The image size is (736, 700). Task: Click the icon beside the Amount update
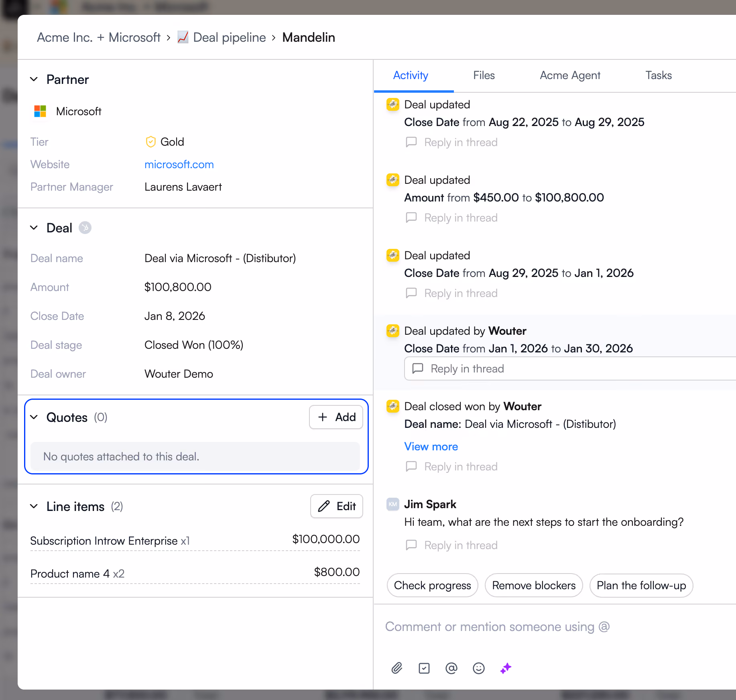point(393,180)
